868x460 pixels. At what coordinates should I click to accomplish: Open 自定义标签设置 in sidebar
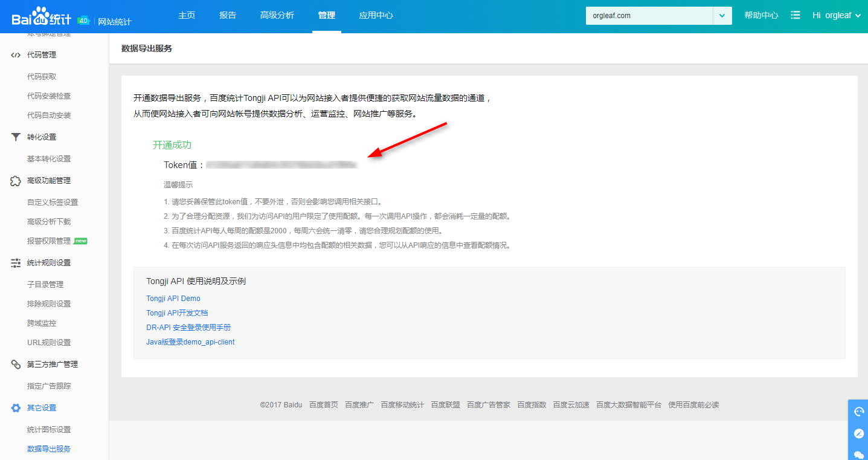click(53, 202)
